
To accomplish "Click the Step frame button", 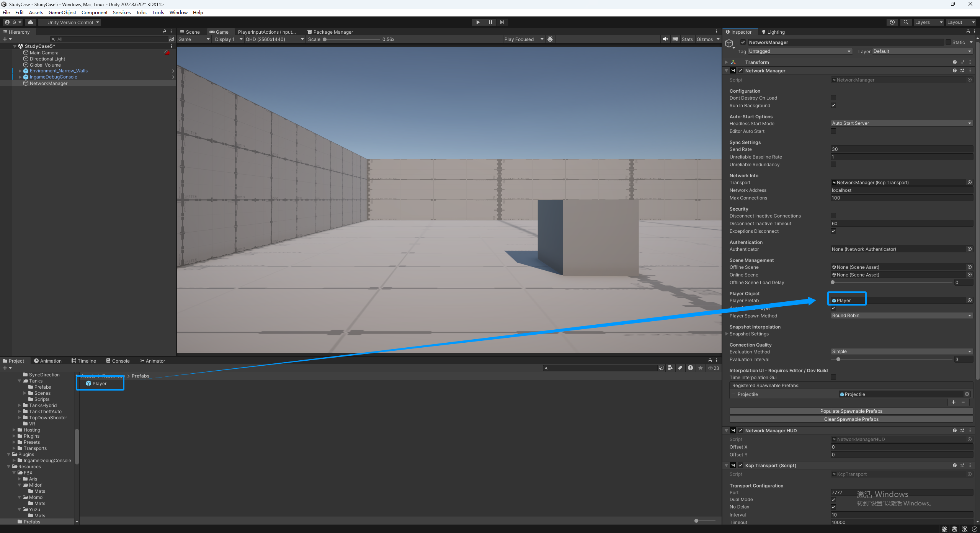I will [502, 22].
